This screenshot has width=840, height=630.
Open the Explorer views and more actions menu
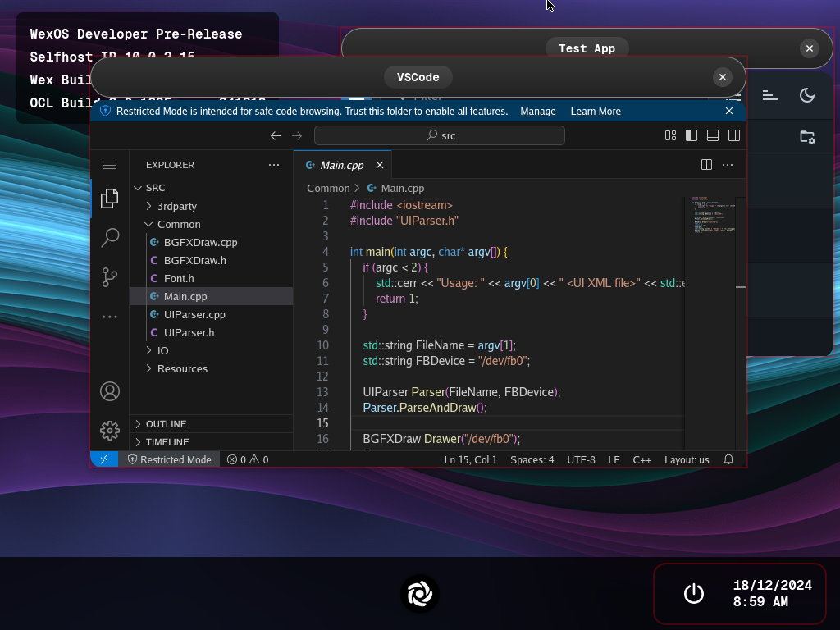pyautogui.click(x=274, y=164)
